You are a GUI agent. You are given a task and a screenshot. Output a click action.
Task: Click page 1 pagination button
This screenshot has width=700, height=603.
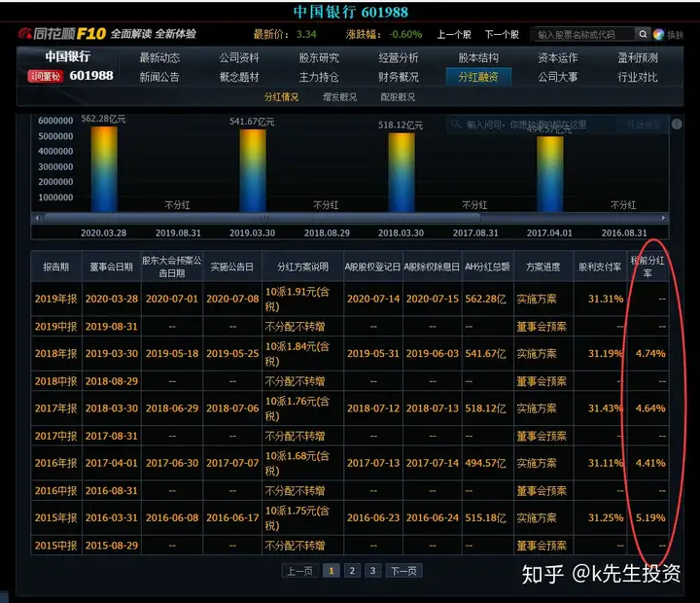(331, 570)
